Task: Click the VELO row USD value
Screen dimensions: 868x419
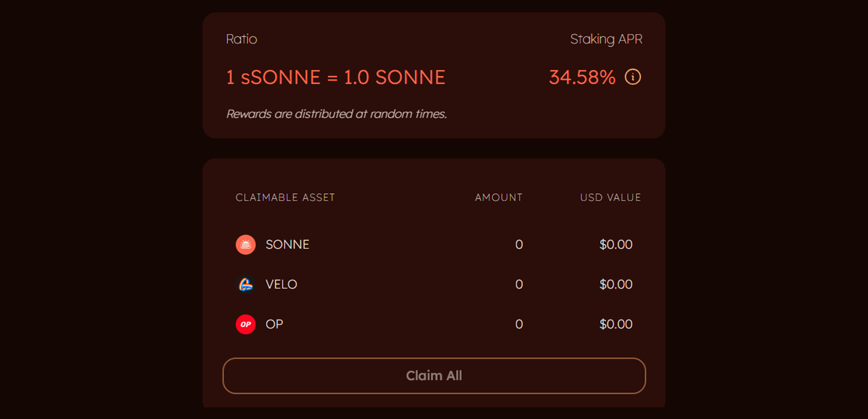Action: (616, 284)
